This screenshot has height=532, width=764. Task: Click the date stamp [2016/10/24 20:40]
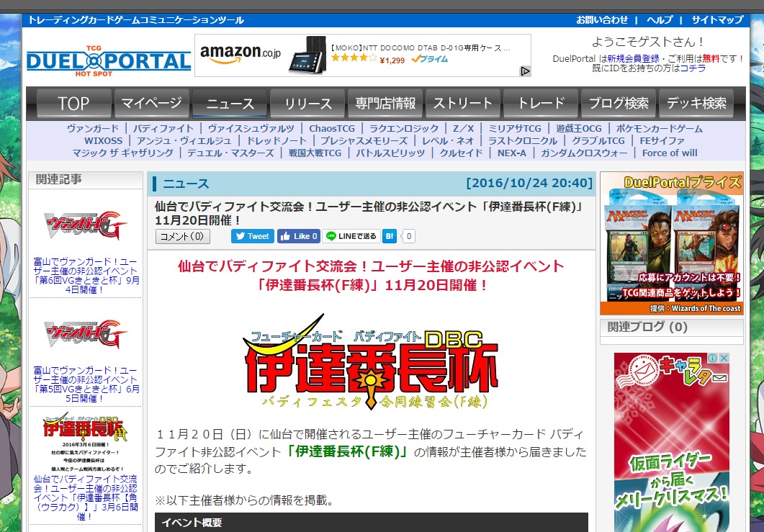point(529,183)
